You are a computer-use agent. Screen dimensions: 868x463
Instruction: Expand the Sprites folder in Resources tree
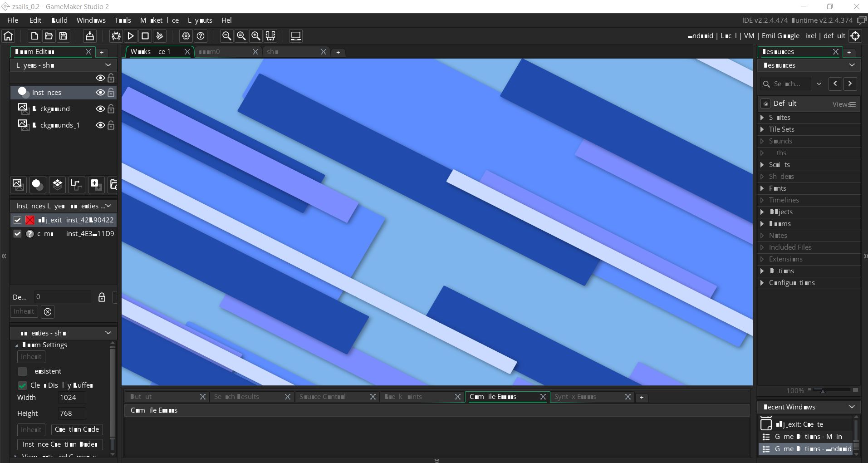[762, 118]
